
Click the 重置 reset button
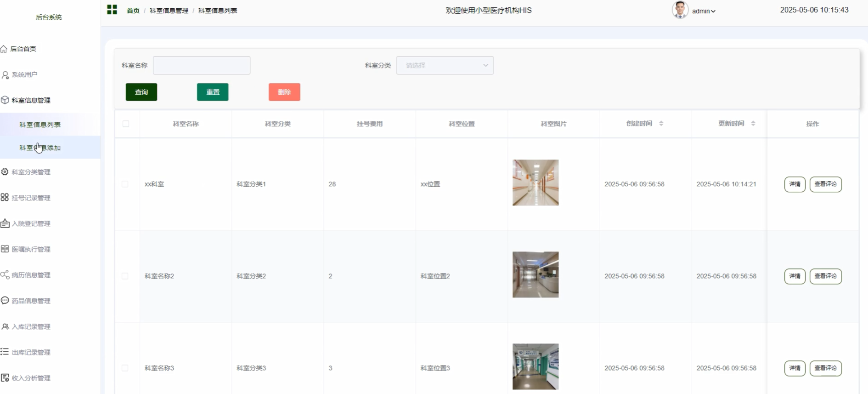pyautogui.click(x=213, y=92)
